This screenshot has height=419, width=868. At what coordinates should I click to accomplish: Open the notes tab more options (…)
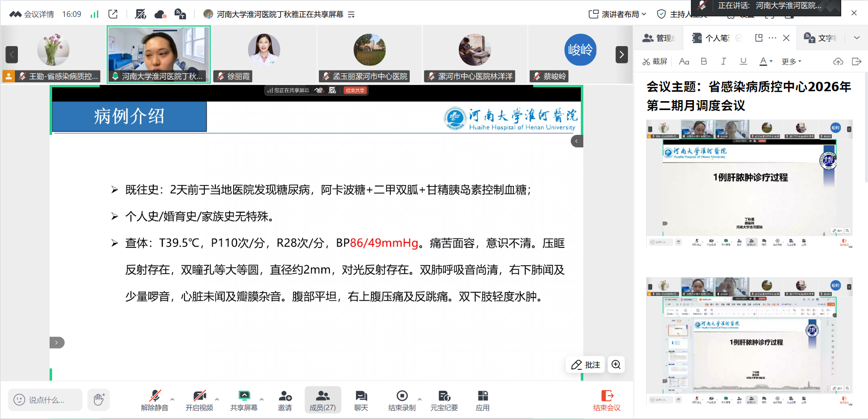click(773, 38)
